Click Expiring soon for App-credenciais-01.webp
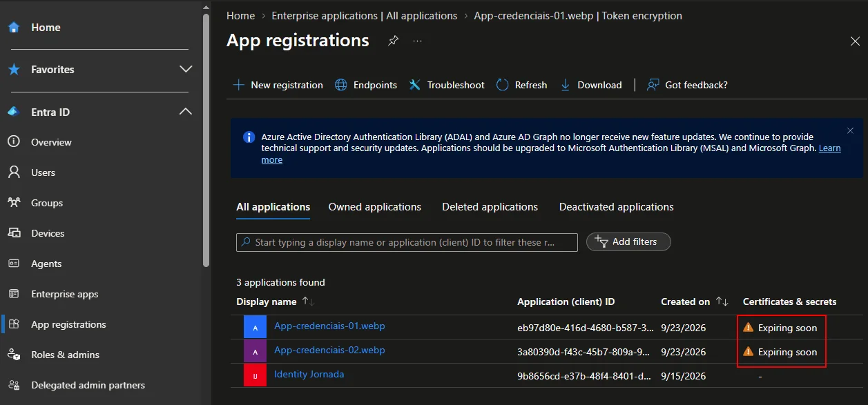Screen dimensions: 868x405 (787, 328)
